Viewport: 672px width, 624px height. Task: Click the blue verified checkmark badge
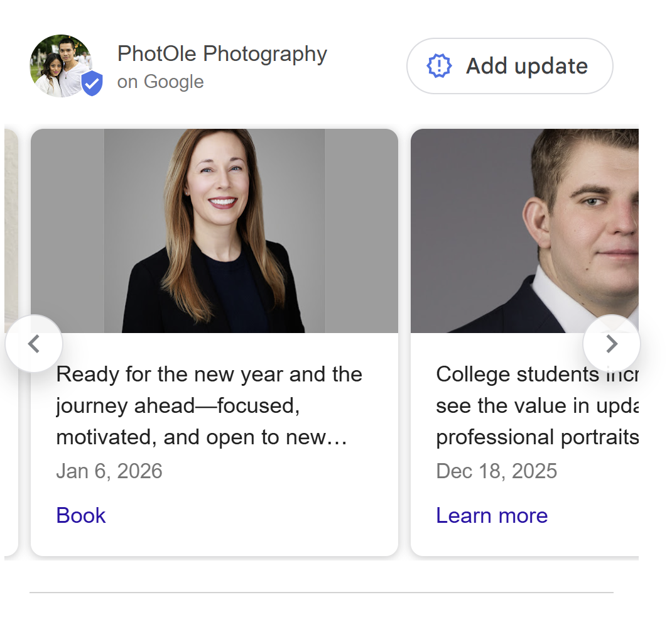[92, 84]
